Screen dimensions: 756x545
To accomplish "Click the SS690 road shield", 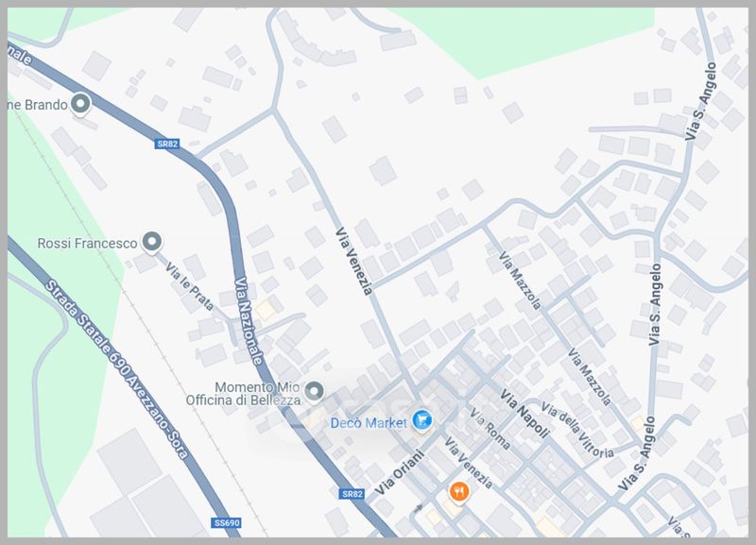I will click(x=226, y=523).
